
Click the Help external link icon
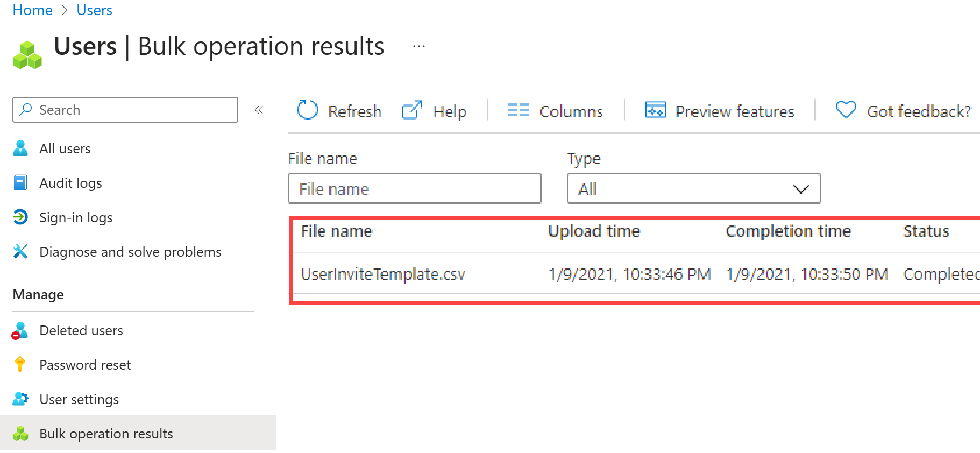click(x=412, y=110)
